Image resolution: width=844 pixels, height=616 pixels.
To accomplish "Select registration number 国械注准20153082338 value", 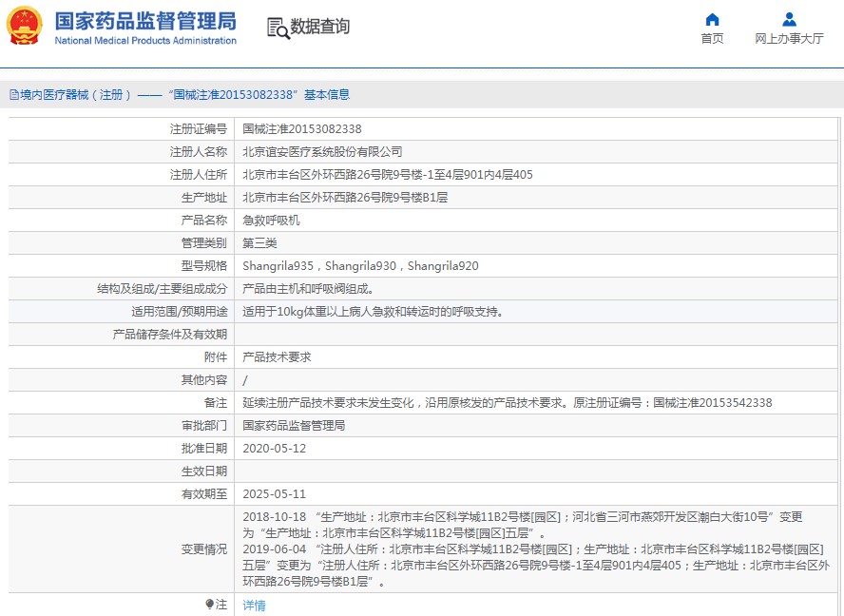I will (302, 129).
